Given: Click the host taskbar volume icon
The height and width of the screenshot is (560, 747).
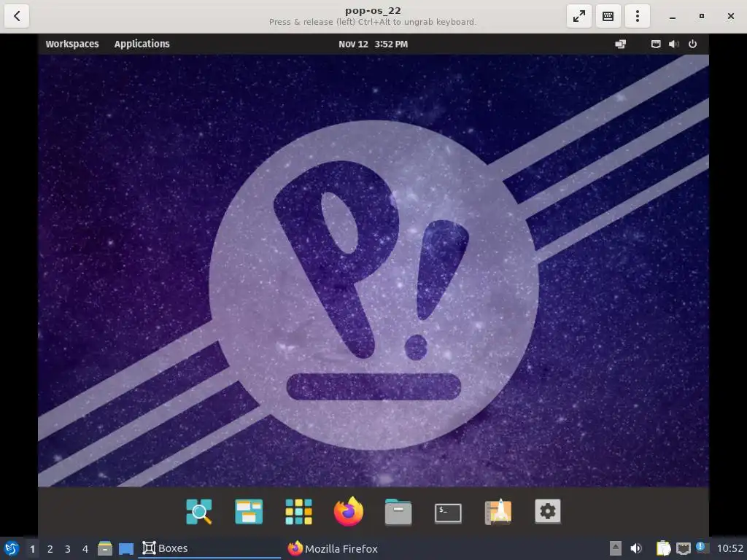Looking at the screenshot, I should (x=636, y=548).
